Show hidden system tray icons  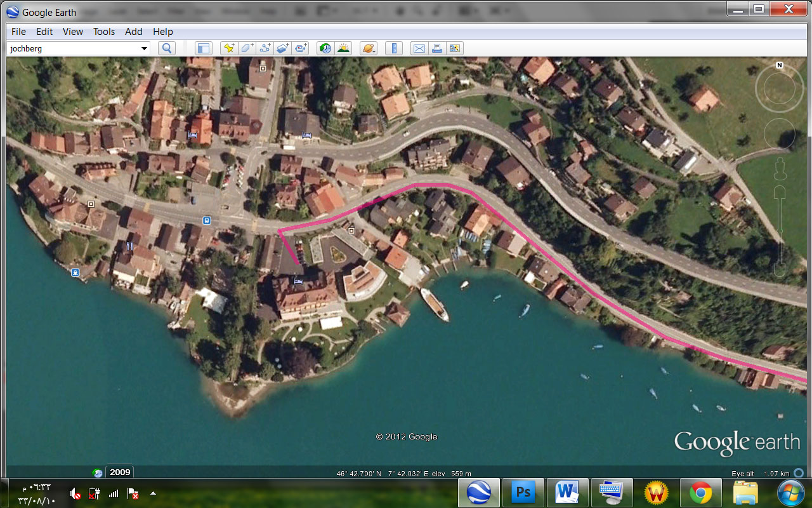tap(153, 493)
